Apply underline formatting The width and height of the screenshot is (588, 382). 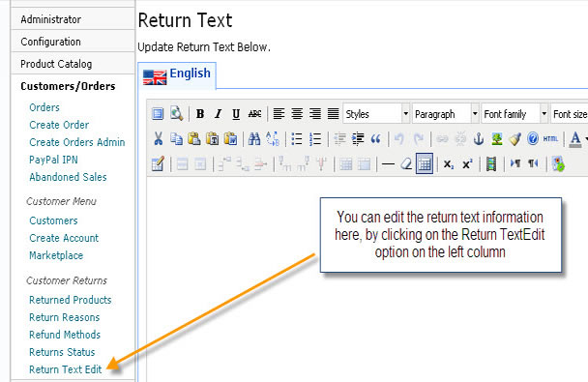(x=236, y=114)
